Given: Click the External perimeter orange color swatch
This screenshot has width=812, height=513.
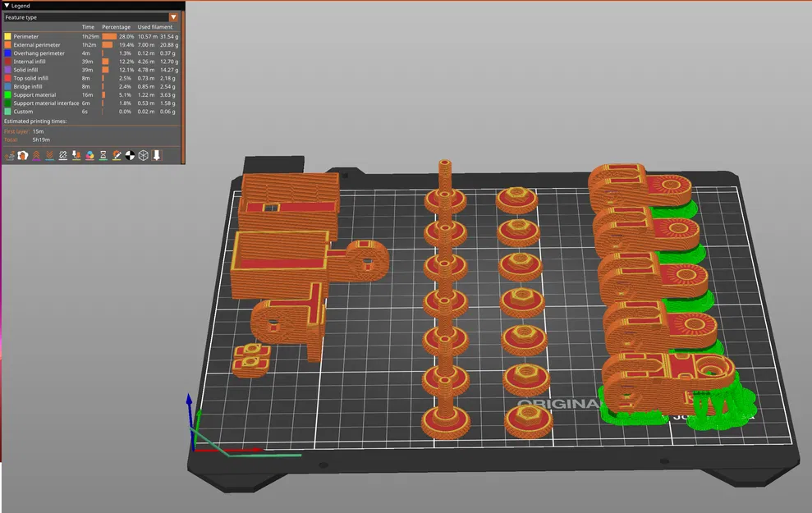Looking at the screenshot, I should [7, 45].
